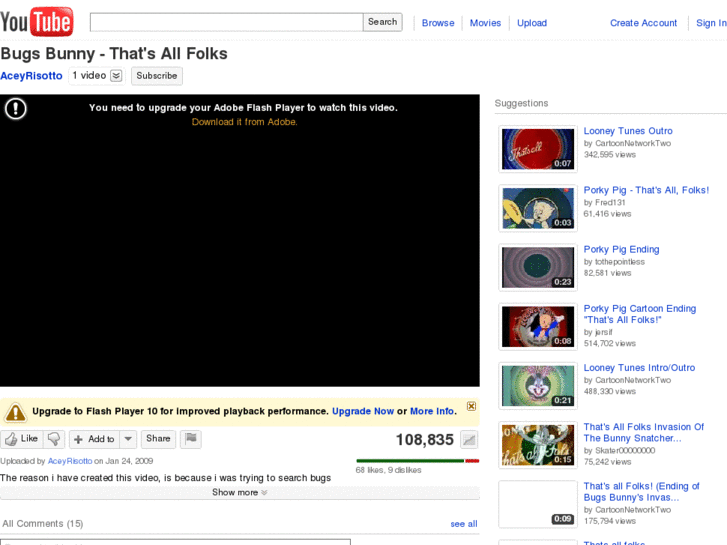The image size is (727, 545).
Task: Click Looney Tunes Outro title link
Action: (628, 131)
